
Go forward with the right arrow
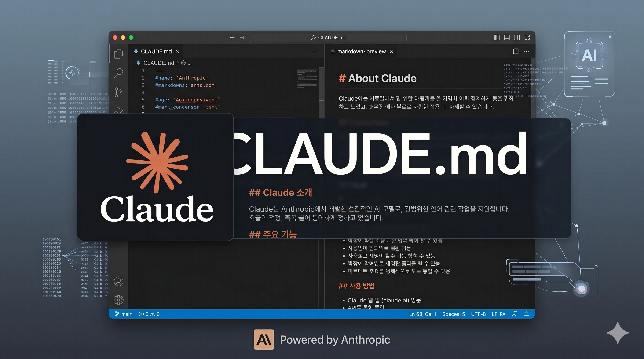(x=242, y=37)
